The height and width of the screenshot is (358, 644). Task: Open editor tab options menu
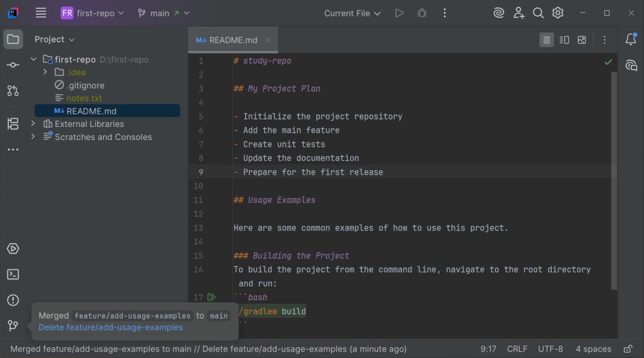tap(604, 40)
